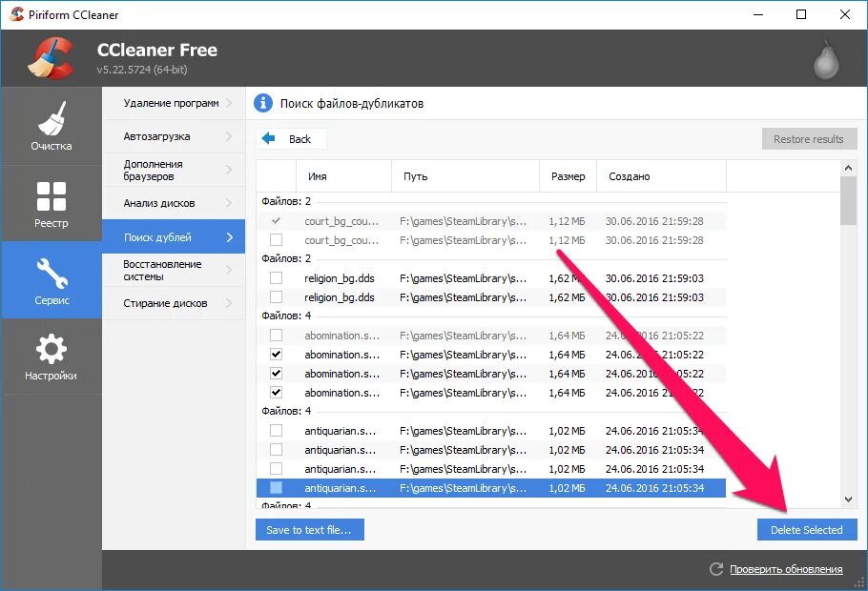Click the pear icon in header
The width and height of the screenshot is (868, 591).
point(826,59)
